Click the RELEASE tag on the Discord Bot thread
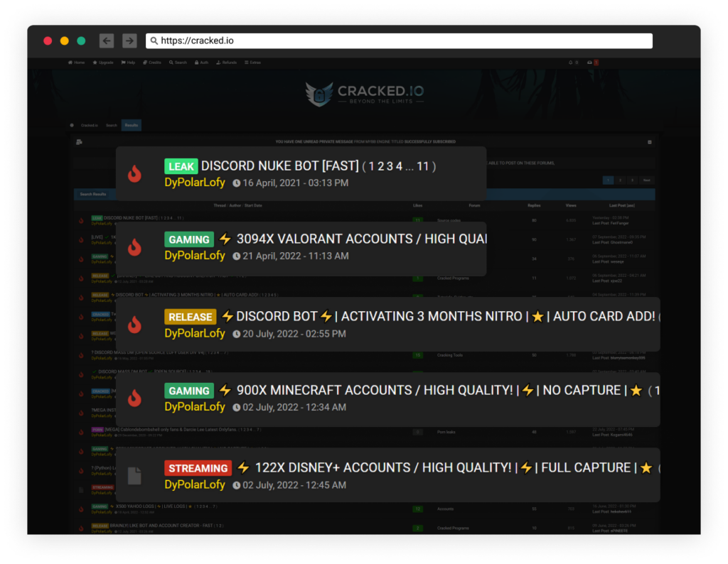This screenshot has height=564, width=728. 191,317
